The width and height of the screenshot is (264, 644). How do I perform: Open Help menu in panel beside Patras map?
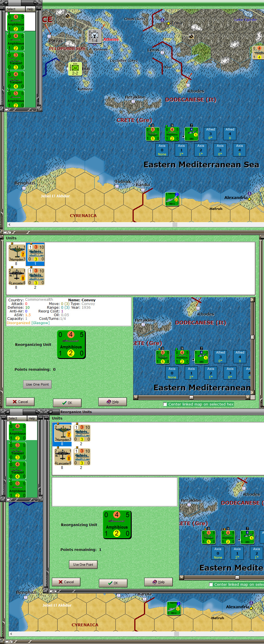30,9
